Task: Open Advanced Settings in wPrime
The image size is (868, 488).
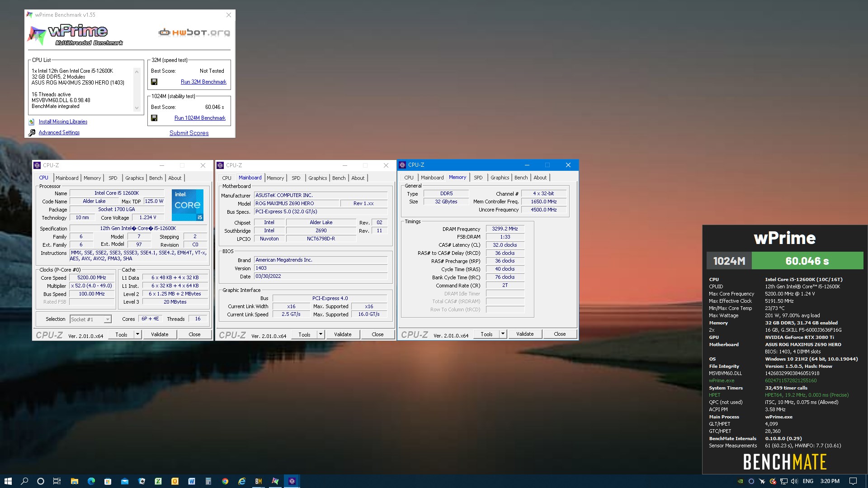Action: click(59, 132)
